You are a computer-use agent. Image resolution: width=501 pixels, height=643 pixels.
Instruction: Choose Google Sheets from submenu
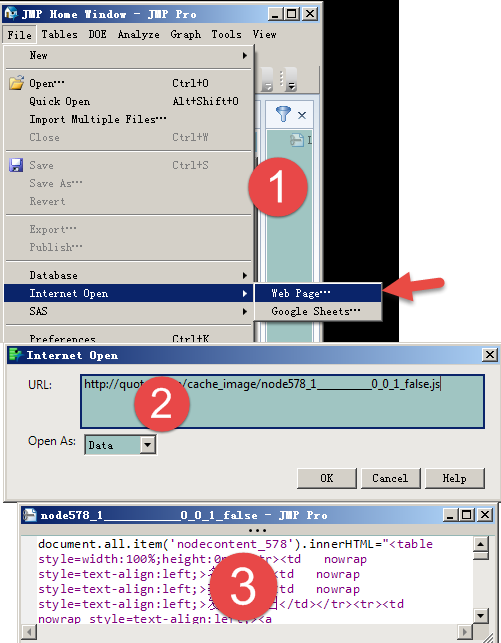click(x=318, y=311)
